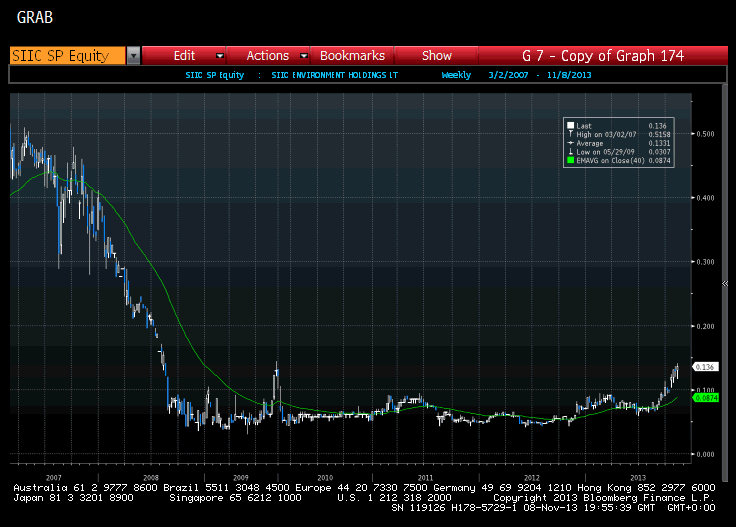Open the Bookmarks menu
Image resolution: width=736 pixels, height=527 pixels.
coord(352,56)
